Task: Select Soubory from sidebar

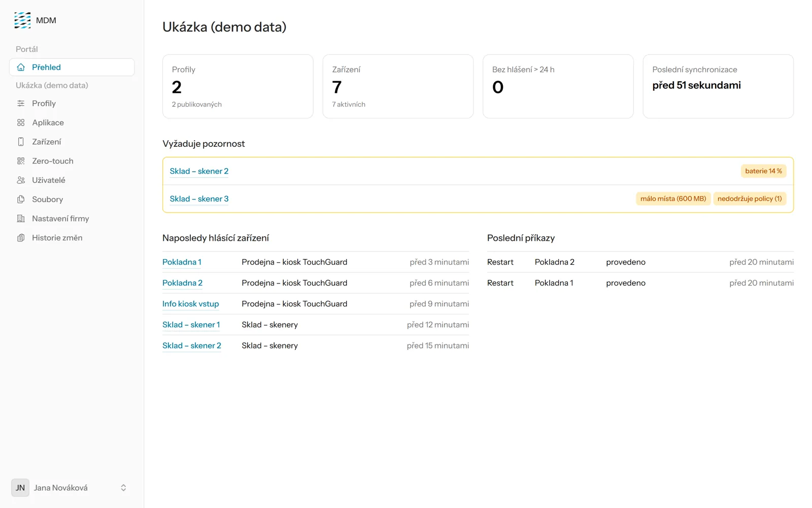Action: (x=72, y=199)
